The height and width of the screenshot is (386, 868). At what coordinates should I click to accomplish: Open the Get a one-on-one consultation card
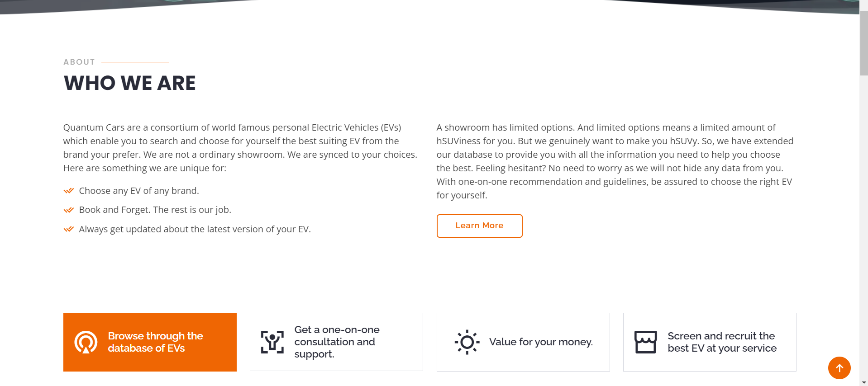(336, 342)
